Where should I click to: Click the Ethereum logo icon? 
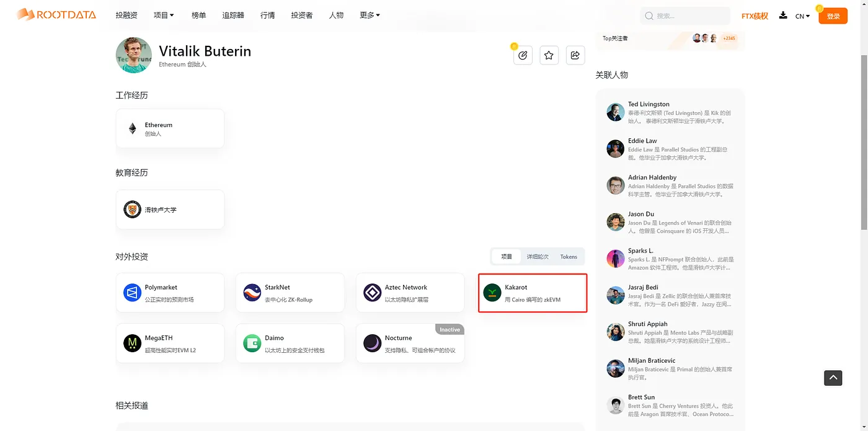click(132, 128)
